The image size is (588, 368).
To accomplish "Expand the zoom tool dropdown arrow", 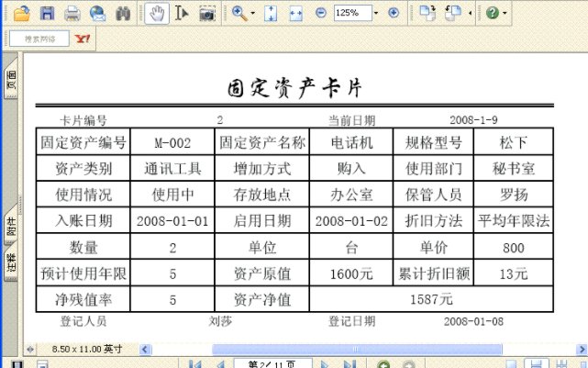I will [253, 14].
